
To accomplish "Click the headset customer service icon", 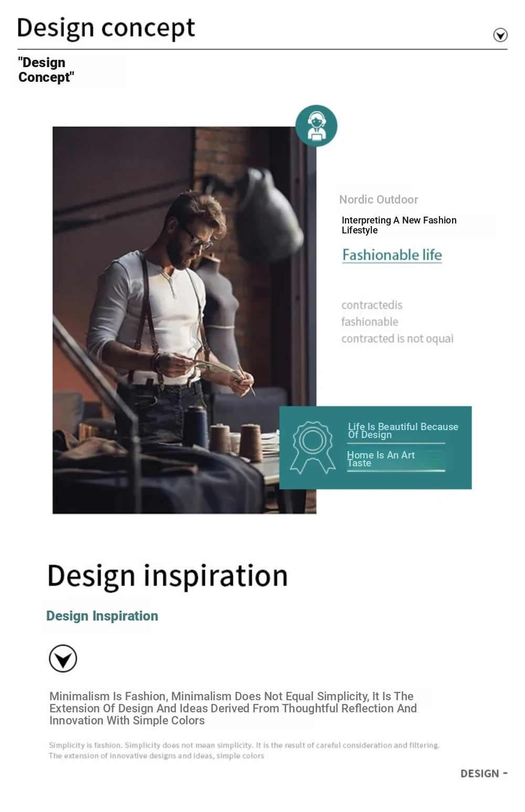I will (316, 126).
